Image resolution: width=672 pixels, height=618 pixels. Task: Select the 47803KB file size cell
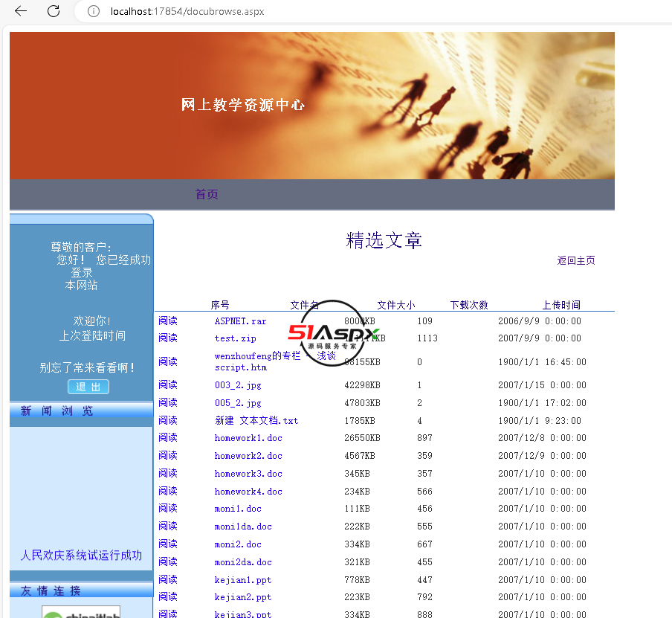coord(362,403)
